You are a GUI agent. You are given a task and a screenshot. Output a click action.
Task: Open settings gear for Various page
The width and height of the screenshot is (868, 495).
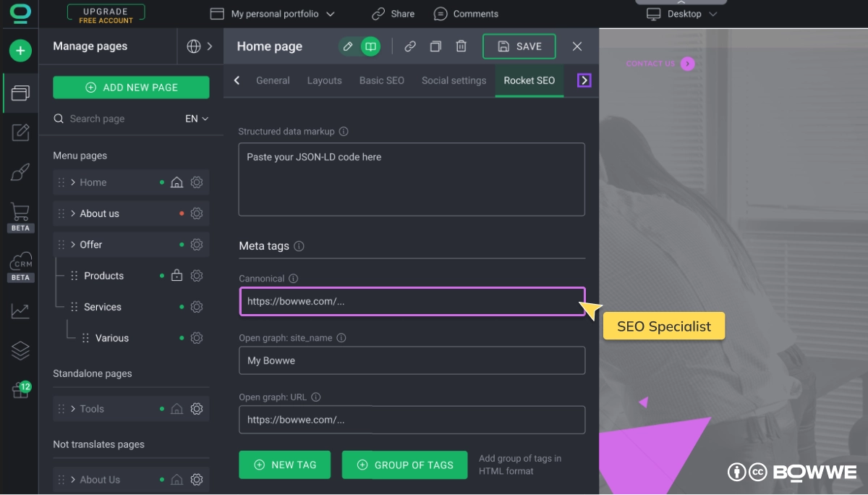click(196, 338)
